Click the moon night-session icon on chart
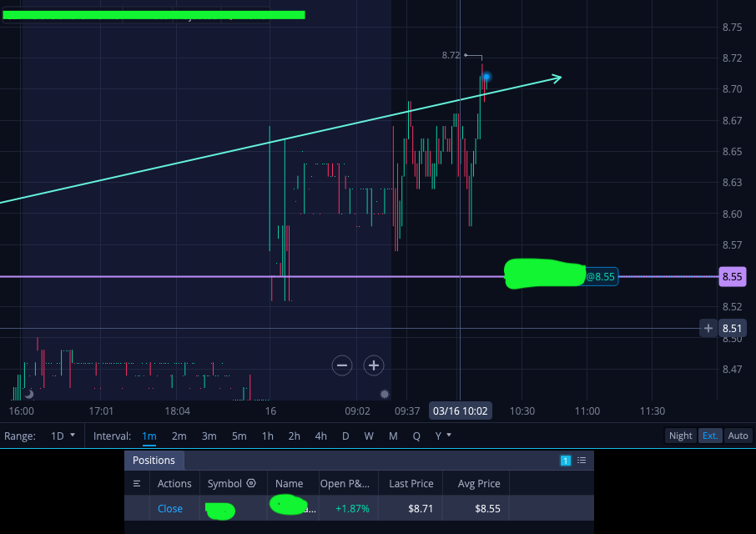Viewport: 756px width, 534px height. pos(29,394)
